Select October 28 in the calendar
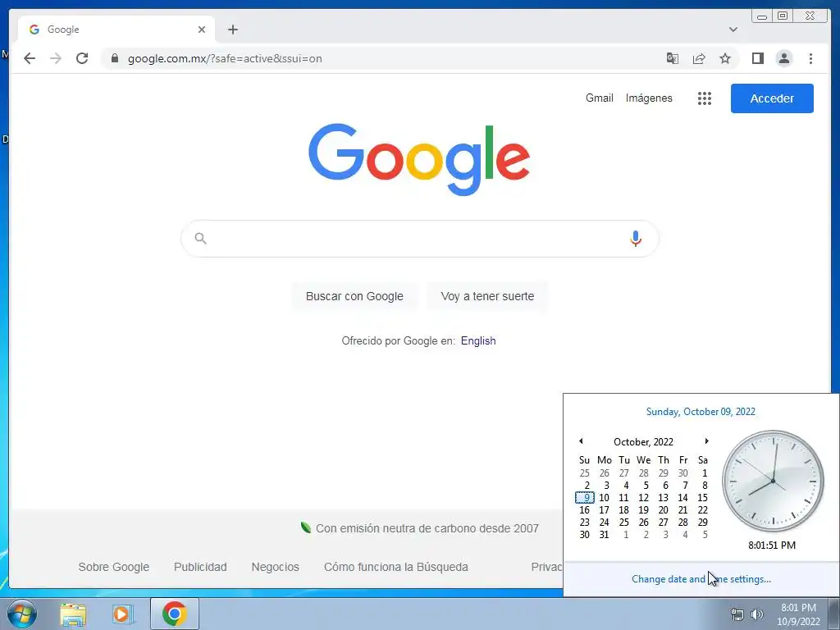 (683, 523)
